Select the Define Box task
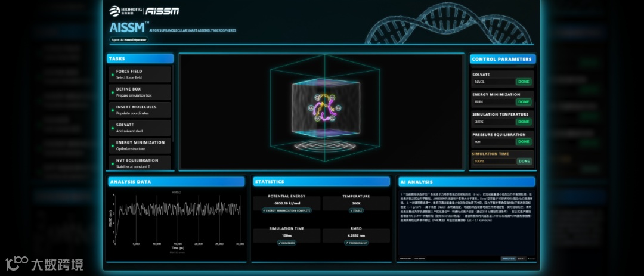644x276 pixels. [x=140, y=92]
